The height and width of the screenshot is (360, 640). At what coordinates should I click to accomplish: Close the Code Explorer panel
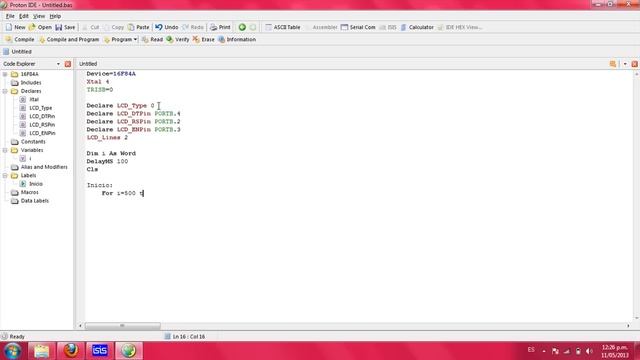pos(68,64)
